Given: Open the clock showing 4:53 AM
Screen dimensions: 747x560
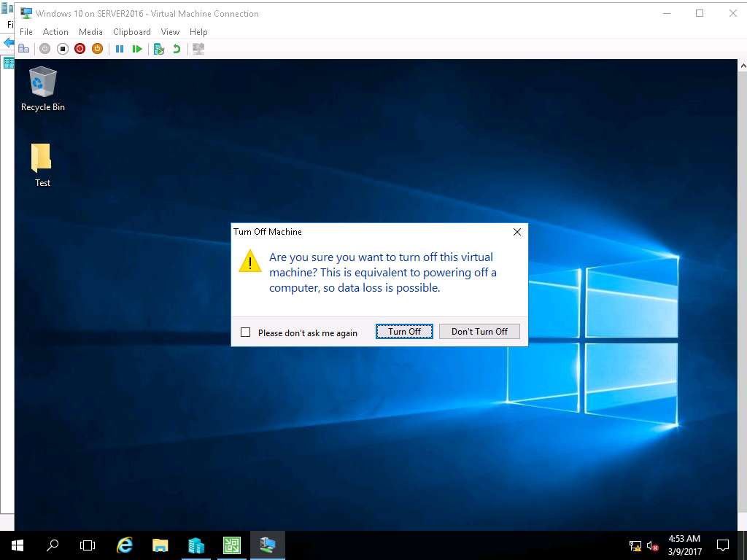Looking at the screenshot, I should pyautogui.click(x=684, y=545).
